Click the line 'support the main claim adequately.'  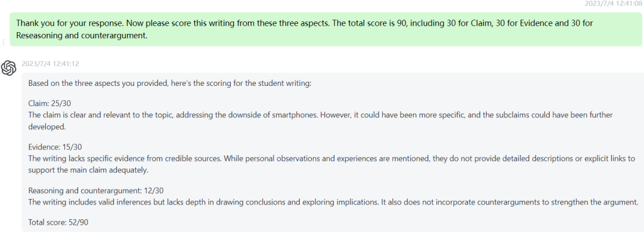tap(88, 170)
